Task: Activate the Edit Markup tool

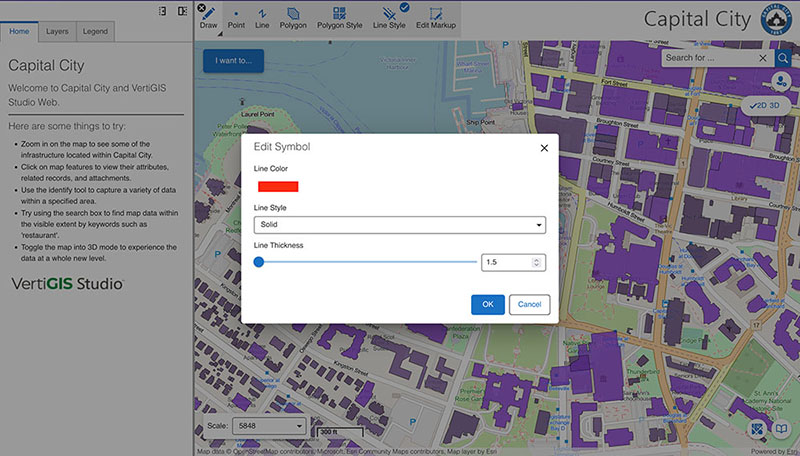Action: (x=436, y=18)
